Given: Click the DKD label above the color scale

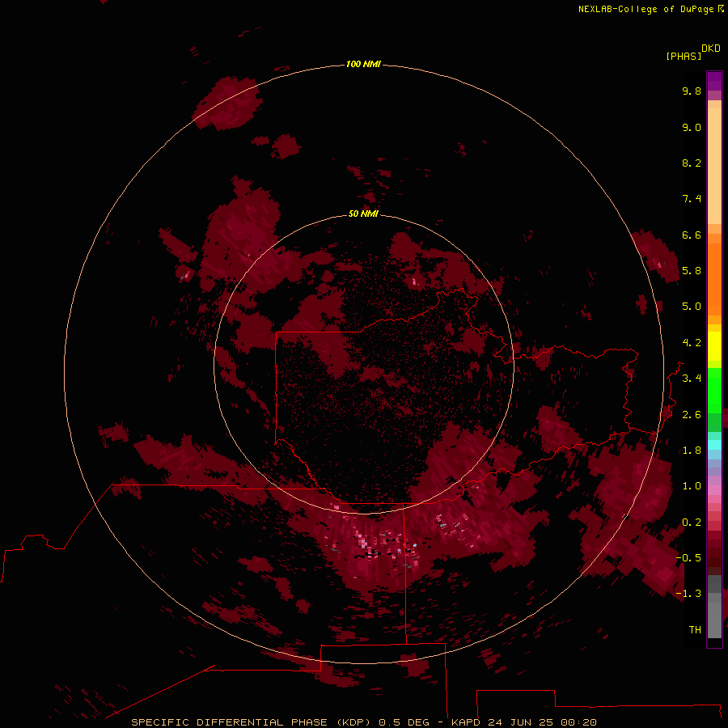Looking at the screenshot, I should tap(710, 49).
